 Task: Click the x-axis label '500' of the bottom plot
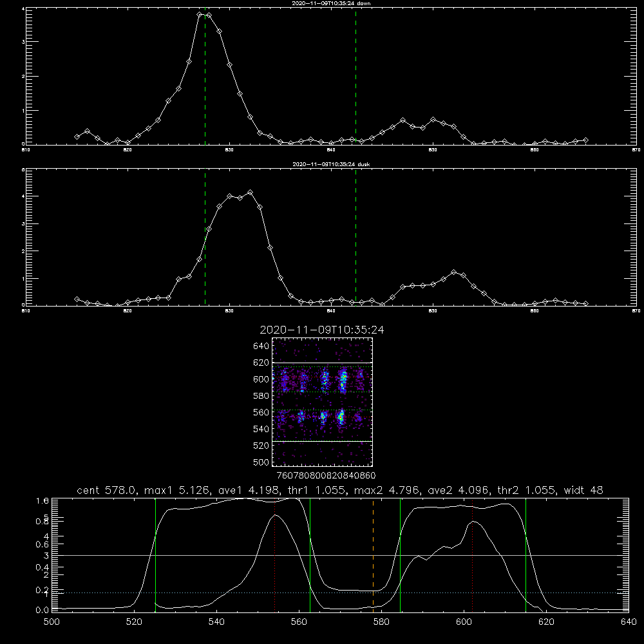click(52, 622)
